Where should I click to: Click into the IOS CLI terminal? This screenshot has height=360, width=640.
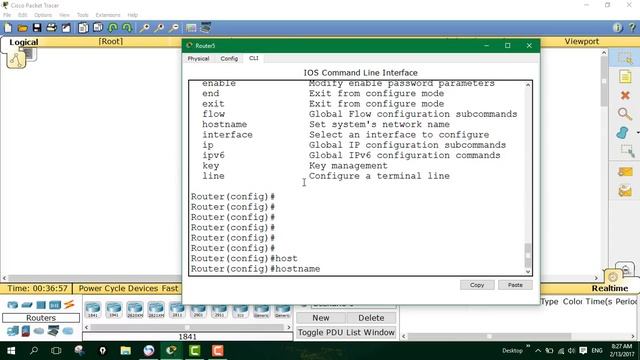click(357, 178)
